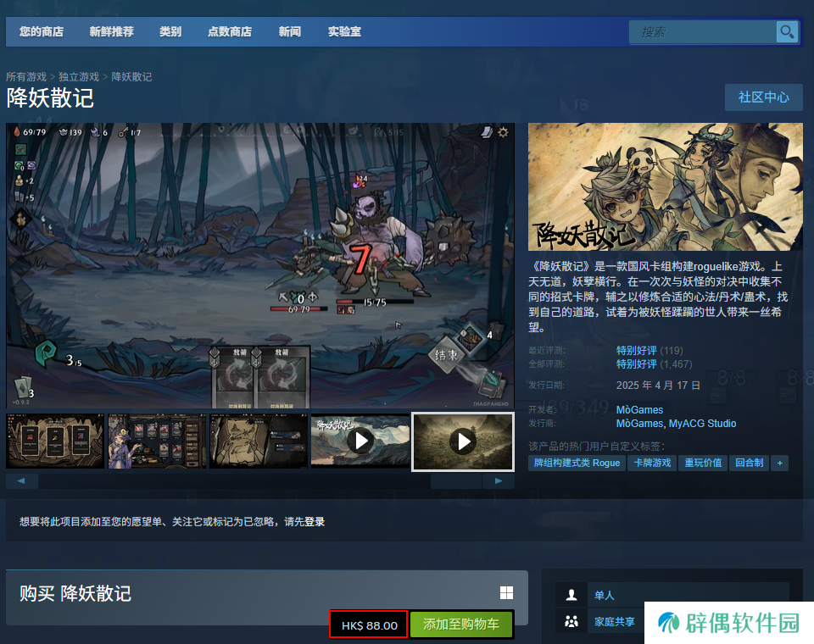Select the 牌组构建式类 Rogue tag
The width and height of the screenshot is (814, 644).
[x=577, y=463]
